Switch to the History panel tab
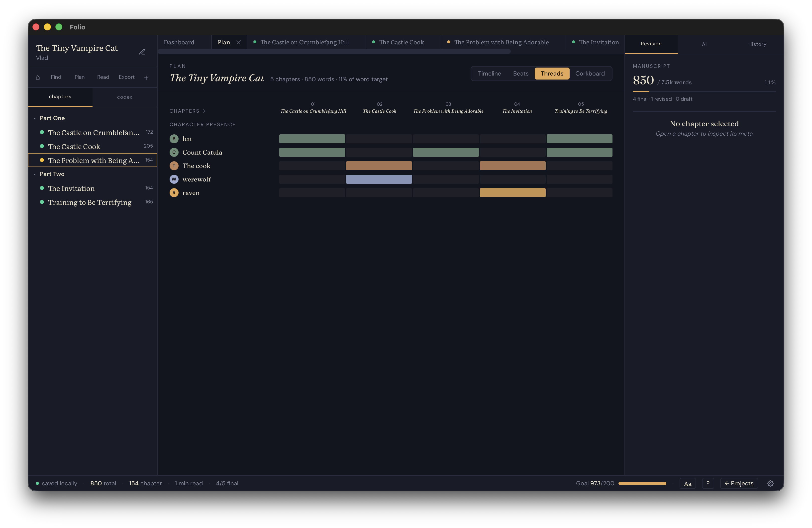Viewport: 812px width, 528px height. pos(757,44)
